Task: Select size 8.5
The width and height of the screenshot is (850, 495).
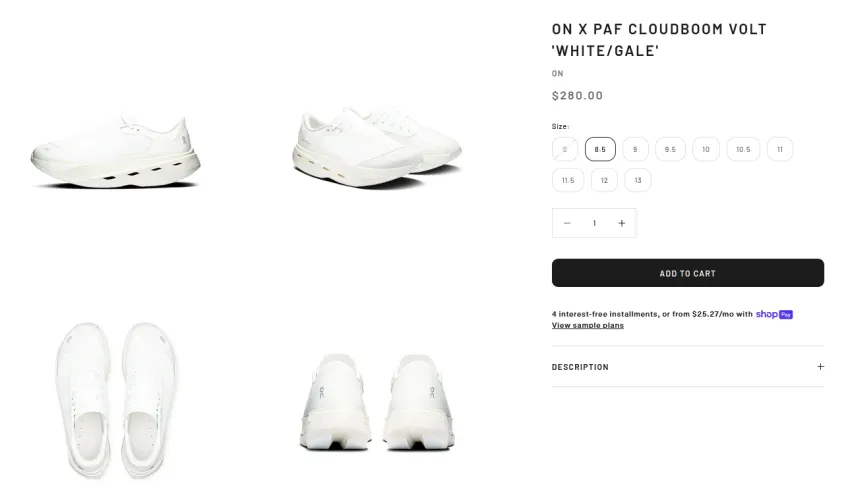Action: coord(600,149)
